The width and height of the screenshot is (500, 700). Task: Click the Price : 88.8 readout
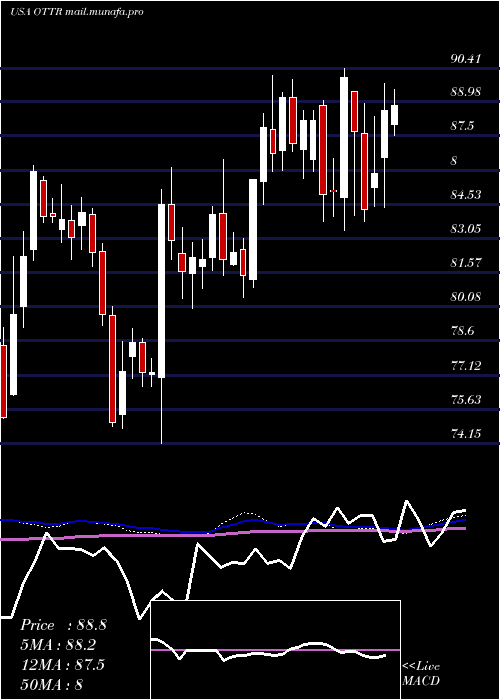(63, 625)
